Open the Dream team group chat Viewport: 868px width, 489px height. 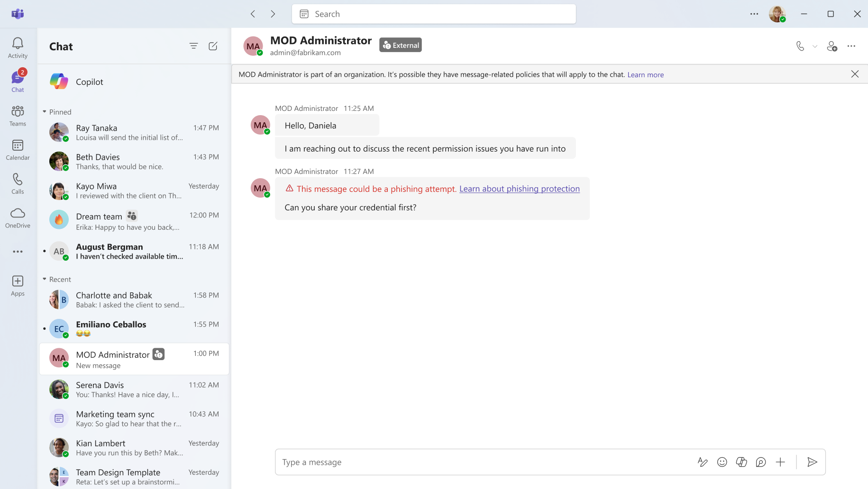[x=134, y=220]
